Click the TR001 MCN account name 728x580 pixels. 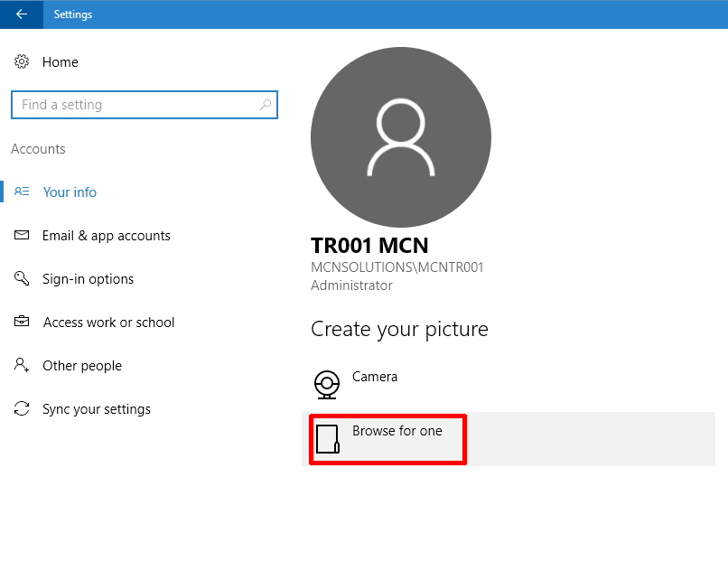[369, 246]
